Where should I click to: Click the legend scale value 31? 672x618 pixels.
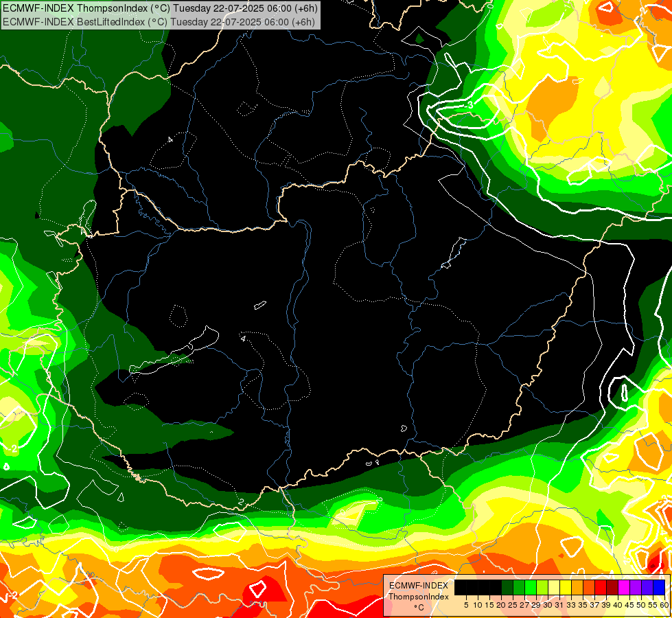click(559, 605)
